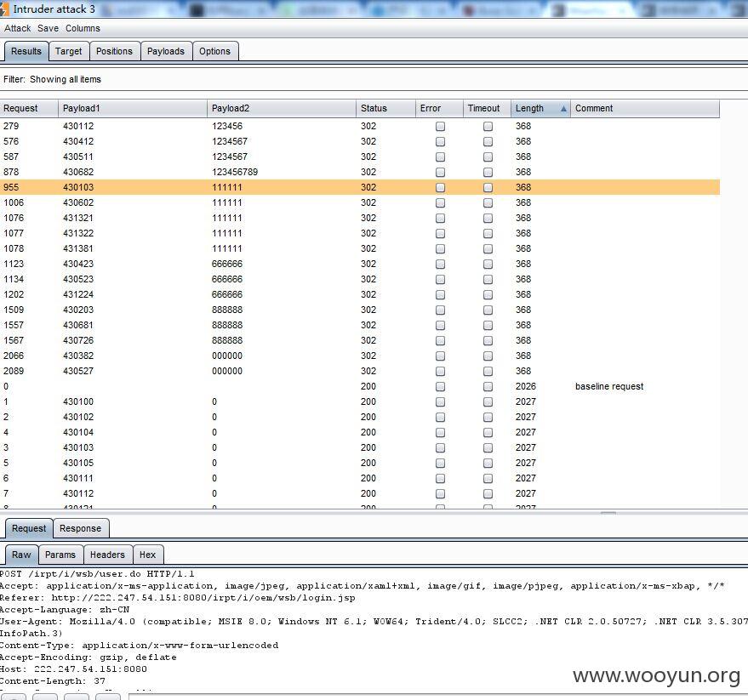The width and height of the screenshot is (748, 700).
Task: Toggle Error checkbox for request 1123
Action: (x=440, y=264)
